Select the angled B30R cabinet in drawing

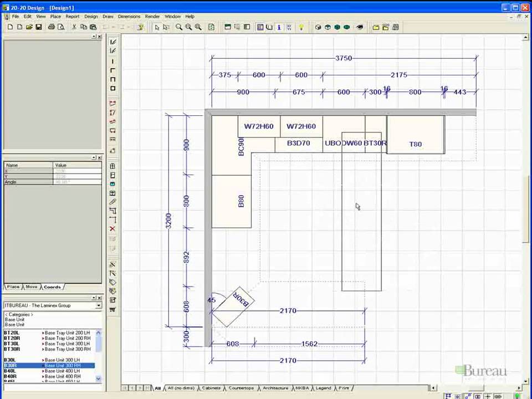233,307
